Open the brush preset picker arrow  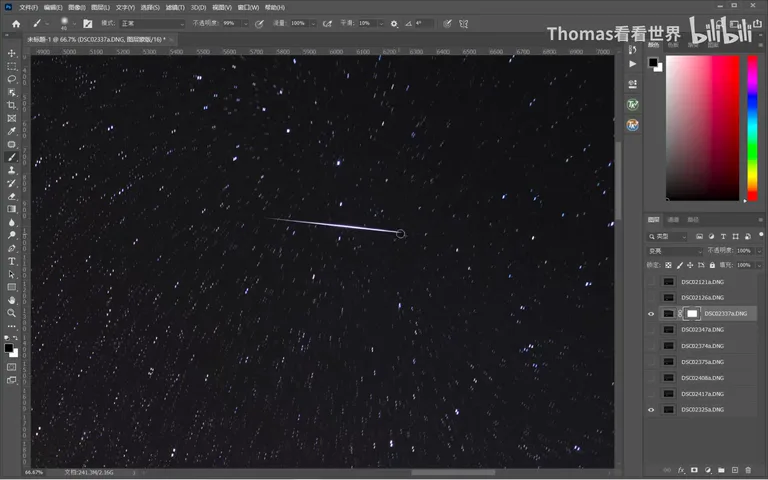(74, 24)
